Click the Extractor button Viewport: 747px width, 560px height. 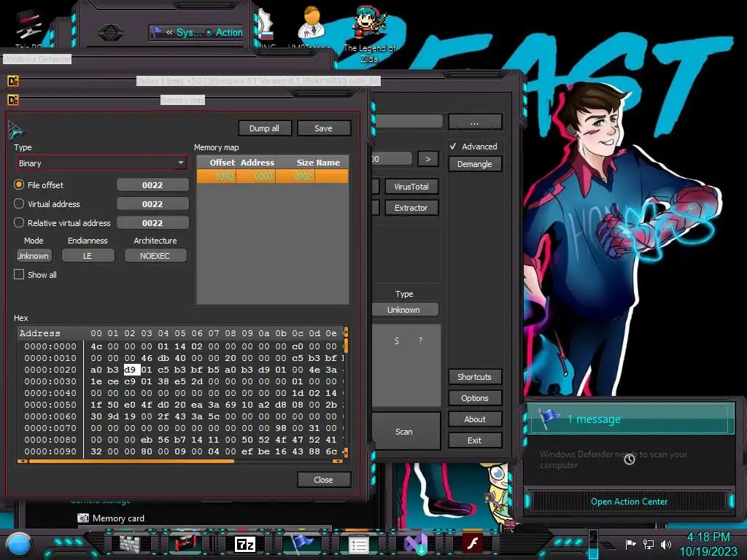pyautogui.click(x=411, y=208)
